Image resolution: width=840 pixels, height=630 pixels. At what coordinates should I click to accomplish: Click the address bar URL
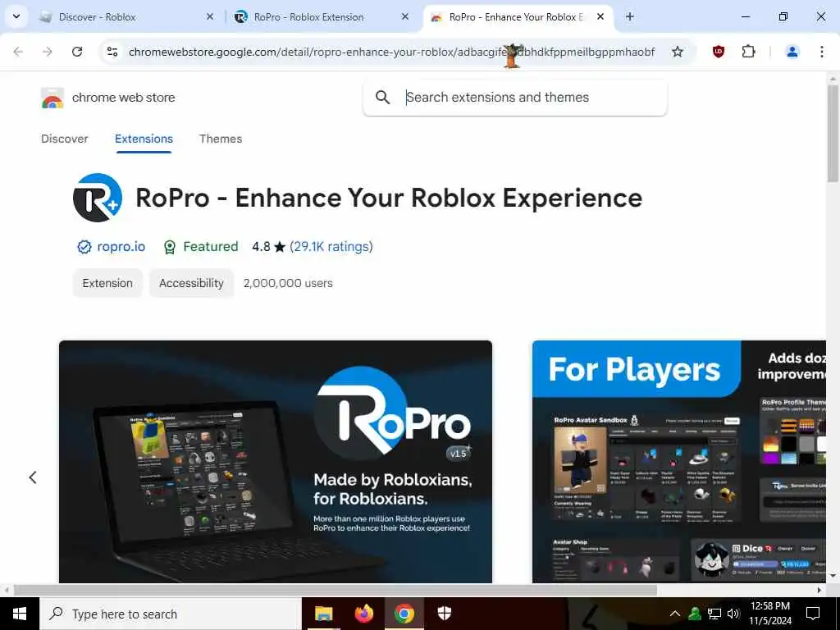[391, 52]
